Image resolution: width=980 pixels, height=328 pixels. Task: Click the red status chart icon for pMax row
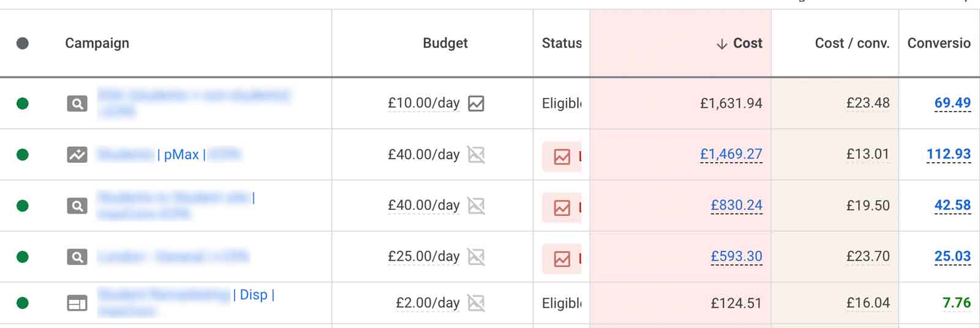coord(562,157)
